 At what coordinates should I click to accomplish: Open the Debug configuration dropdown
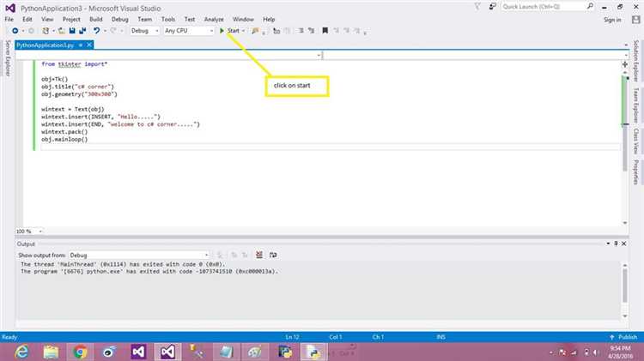(x=143, y=31)
